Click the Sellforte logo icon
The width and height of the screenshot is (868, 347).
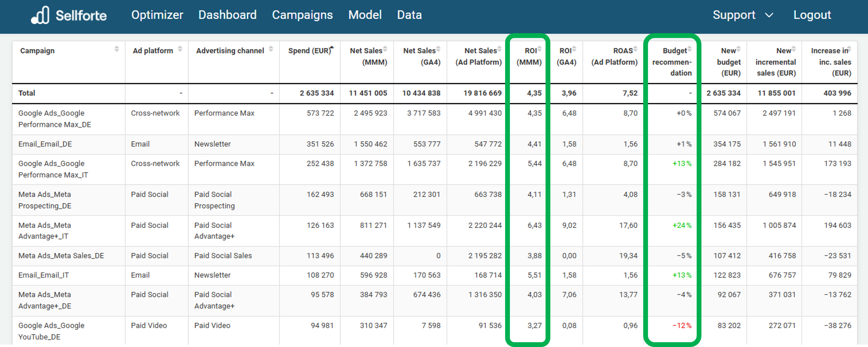click(x=40, y=15)
